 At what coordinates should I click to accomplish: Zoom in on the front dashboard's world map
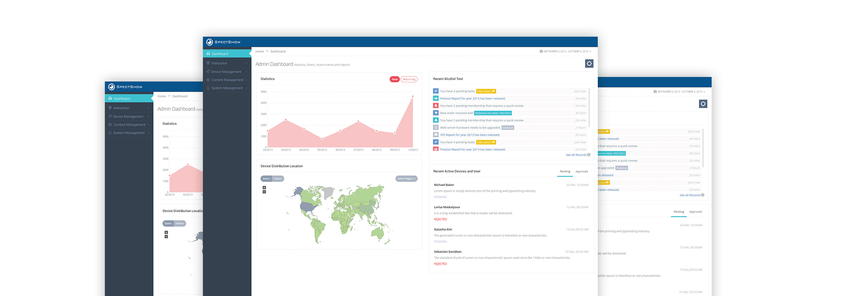click(264, 187)
